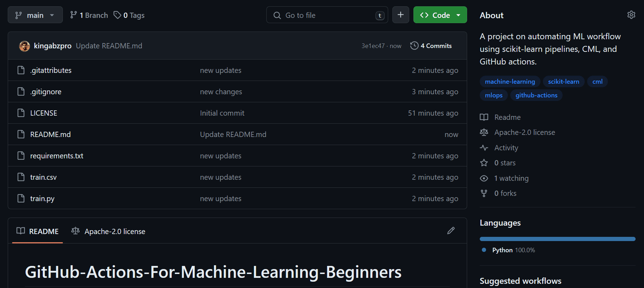Viewport: 644px width, 288px height.
Task: Select the github-actions topic tag
Action: [x=536, y=95]
